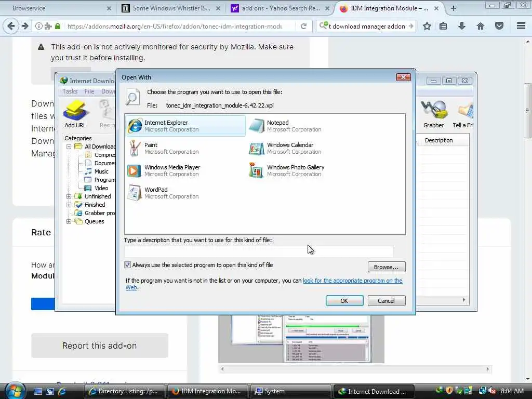
Task: Click OK in Open With dialog
Action: (344, 301)
